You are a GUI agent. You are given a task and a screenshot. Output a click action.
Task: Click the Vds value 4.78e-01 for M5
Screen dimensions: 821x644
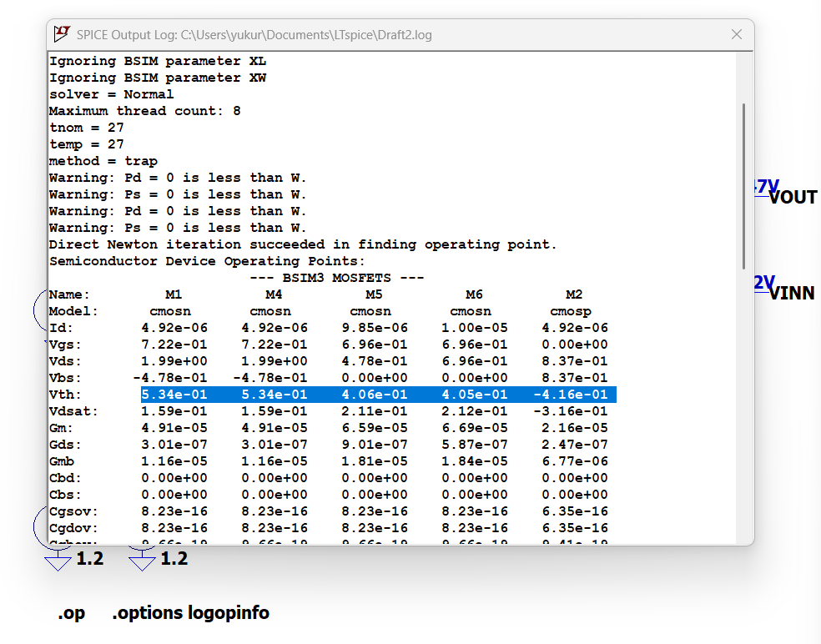(x=375, y=361)
